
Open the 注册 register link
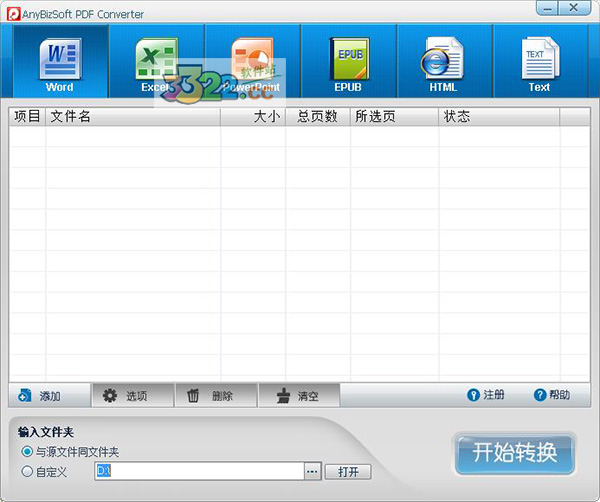(486, 395)
